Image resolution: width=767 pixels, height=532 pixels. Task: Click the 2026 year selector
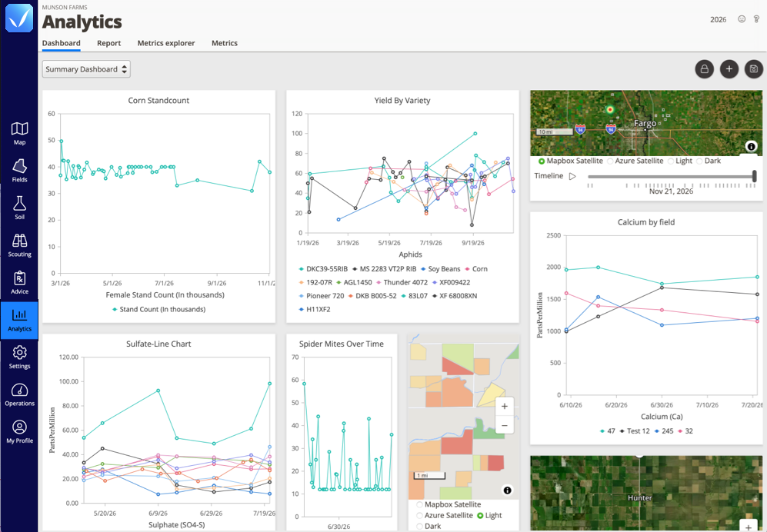tap(718, 19)
